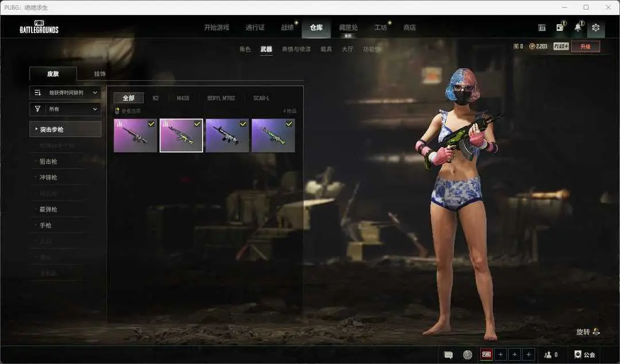Screen dimensions: 620x364
Task: Show 全部 weapon skins filter
Action: pos(129,98)
